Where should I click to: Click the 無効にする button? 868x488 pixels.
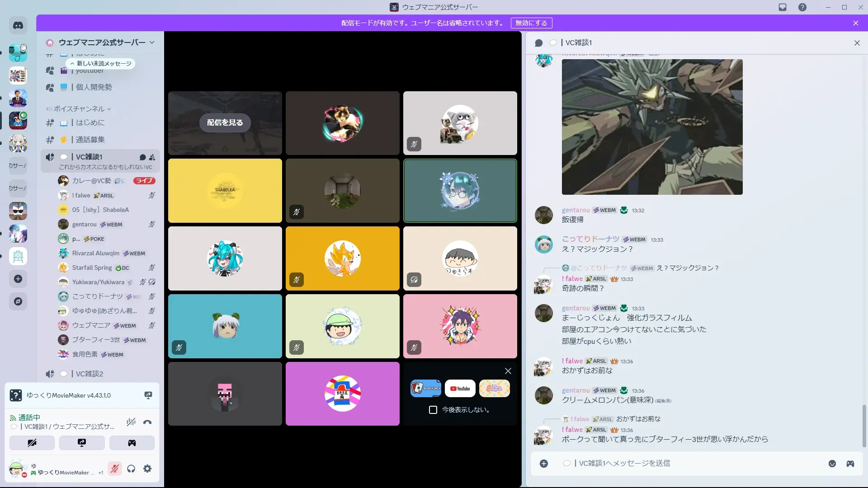click(x=531, y=23)
